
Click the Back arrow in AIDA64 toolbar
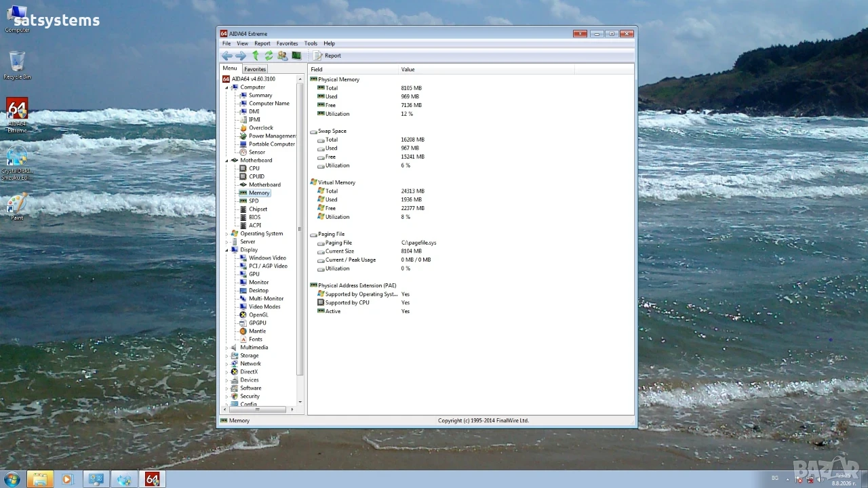(226, 56)
